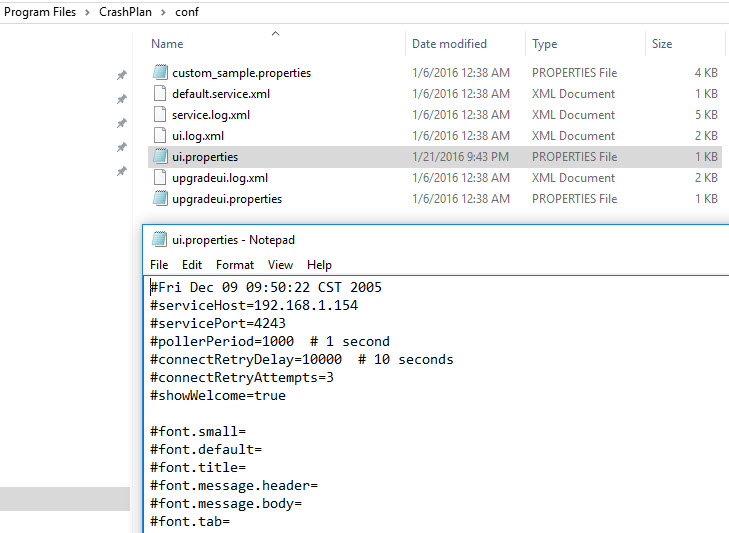
Task: Select the default.service.xml file name
Action: click(221, 93)
